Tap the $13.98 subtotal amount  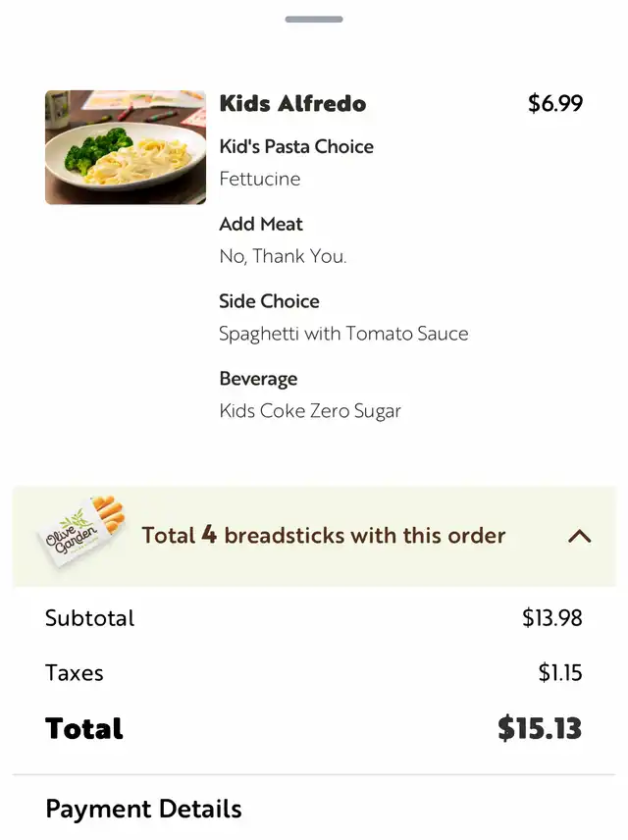(551, 618)
